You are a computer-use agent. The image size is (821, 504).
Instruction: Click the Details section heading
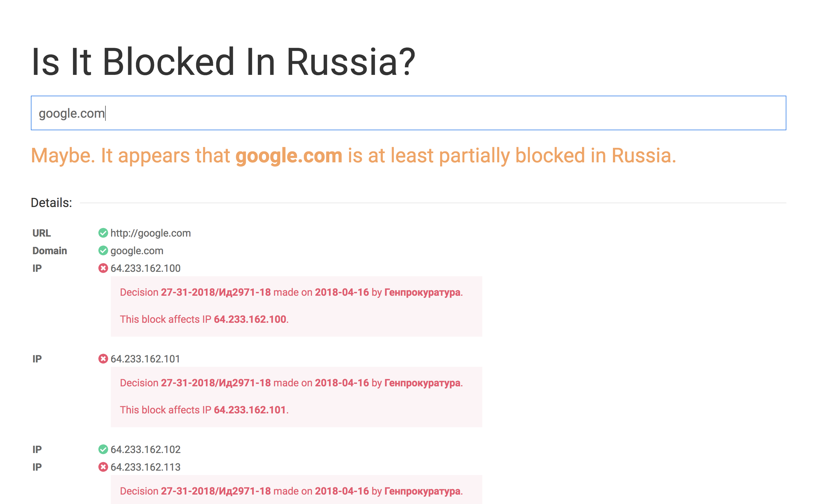(51, 202)
